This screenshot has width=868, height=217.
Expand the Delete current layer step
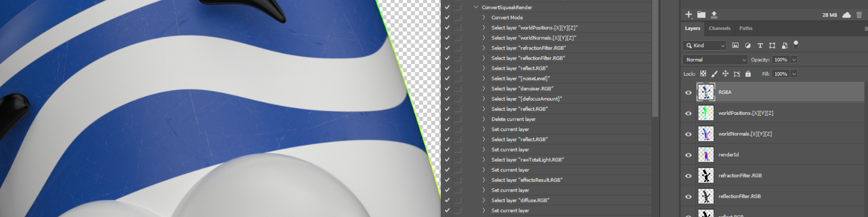(484, 119)
